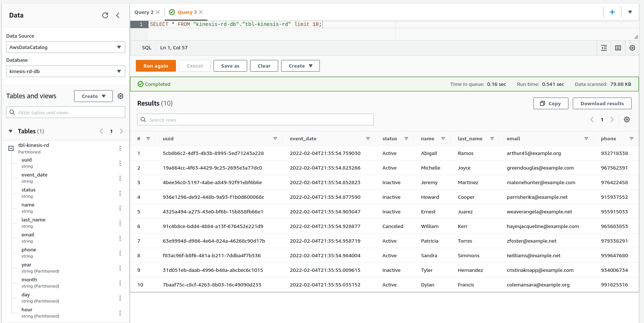The image size is (644, 323).
Task: Open actions menu for tbl-kinesis-rd table
Action: tap(120, 148)
